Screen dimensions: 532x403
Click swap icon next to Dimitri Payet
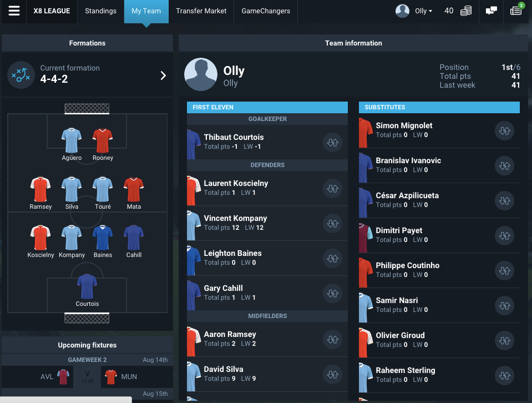point(504,235)
